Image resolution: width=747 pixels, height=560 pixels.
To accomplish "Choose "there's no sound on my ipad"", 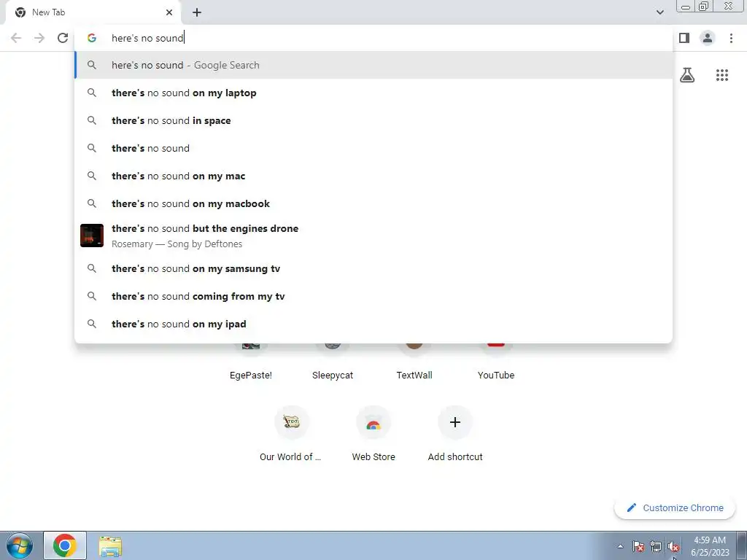I will [x=373, y=324].
